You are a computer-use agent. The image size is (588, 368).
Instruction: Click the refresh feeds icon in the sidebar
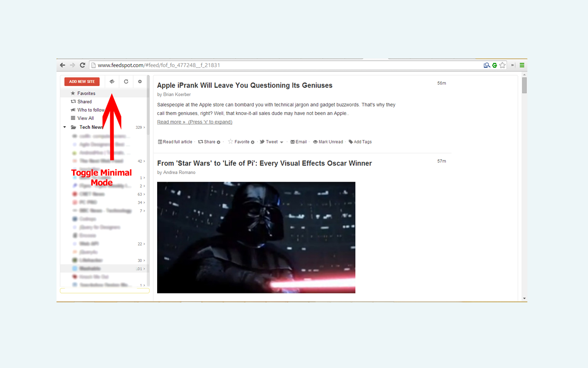click(126, 81)
